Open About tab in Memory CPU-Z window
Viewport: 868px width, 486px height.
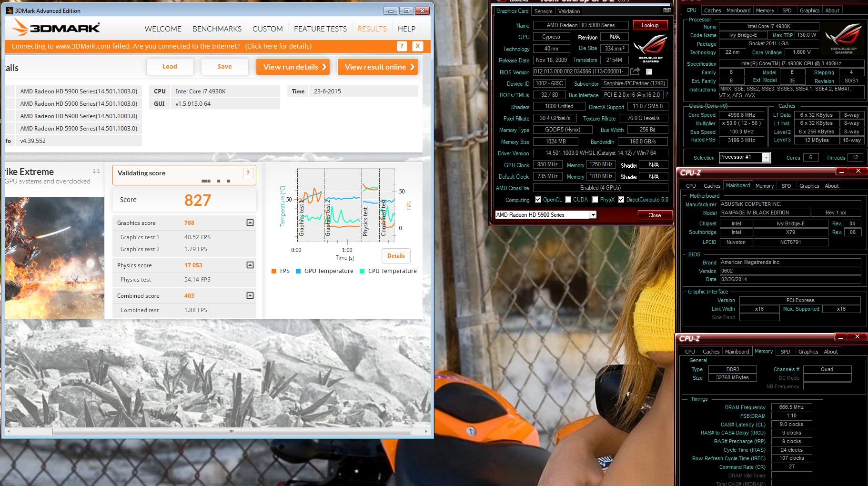pyautogui.click(x=831, y=352)
